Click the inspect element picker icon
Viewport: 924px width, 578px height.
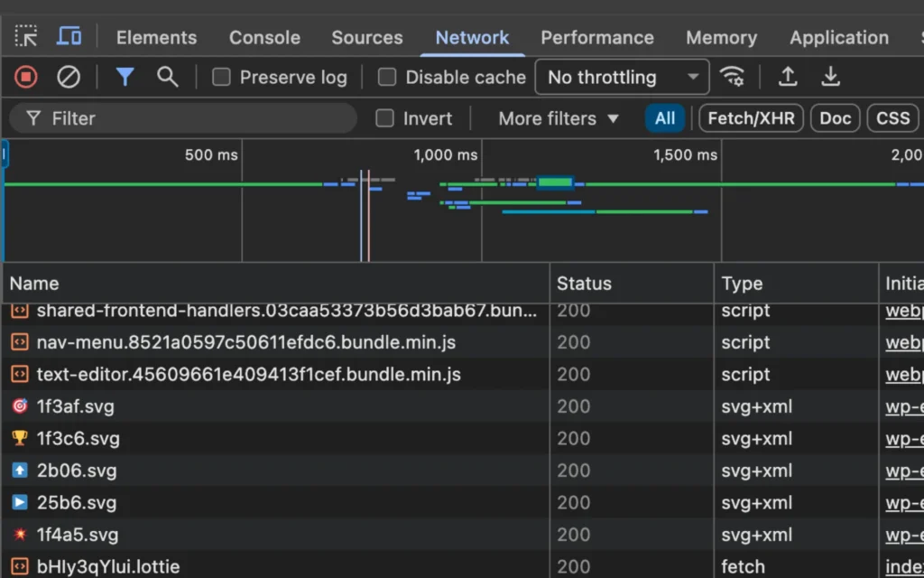[26, 37]
